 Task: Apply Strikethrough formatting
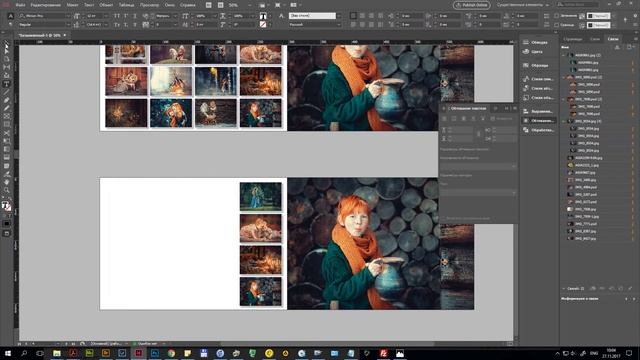point(135,25)
